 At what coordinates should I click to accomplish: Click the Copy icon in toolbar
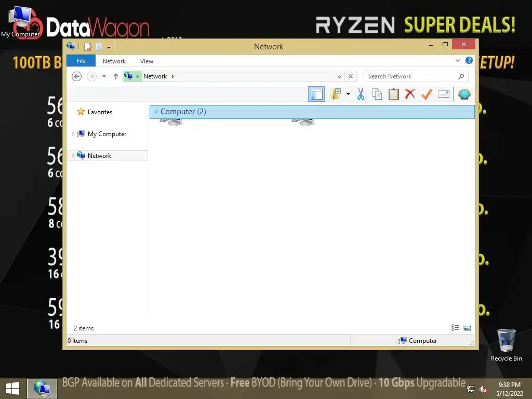point(377,94)
